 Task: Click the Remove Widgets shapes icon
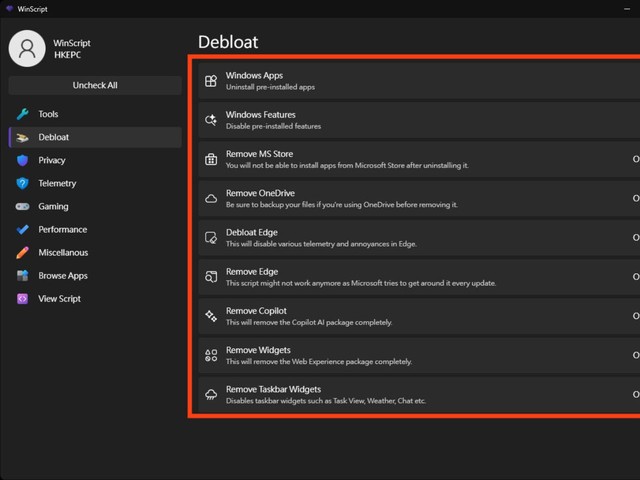coord(211,355)
